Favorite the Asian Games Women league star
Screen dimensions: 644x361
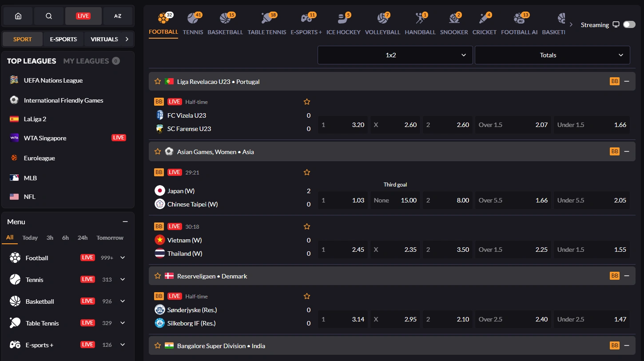[x=157, y=151]
